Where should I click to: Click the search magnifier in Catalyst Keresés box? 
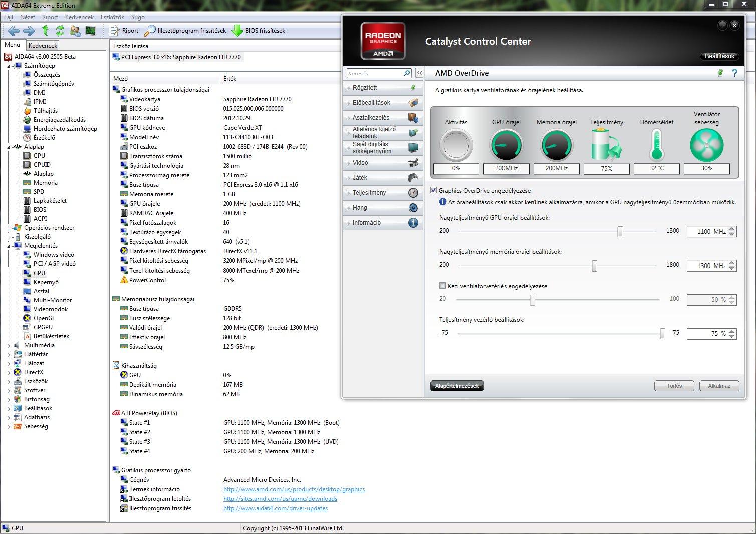click(407, 73)
